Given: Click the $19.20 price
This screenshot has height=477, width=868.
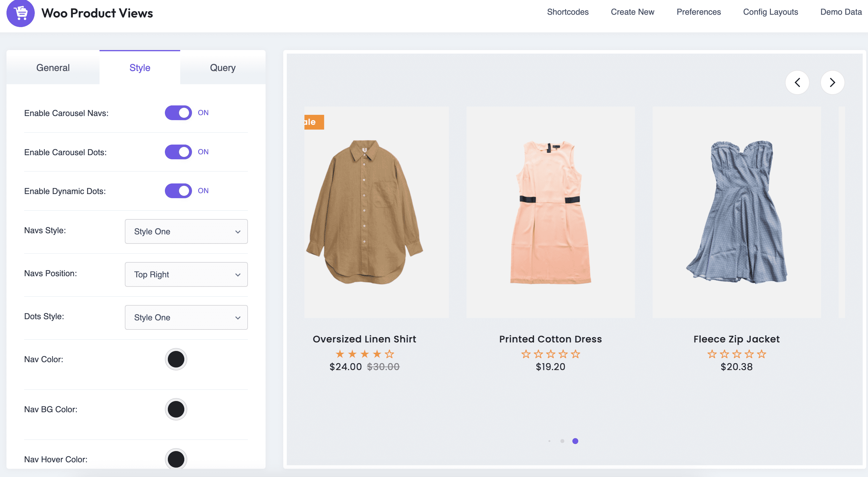Looking at the screenshot, I should coord(551,367).
